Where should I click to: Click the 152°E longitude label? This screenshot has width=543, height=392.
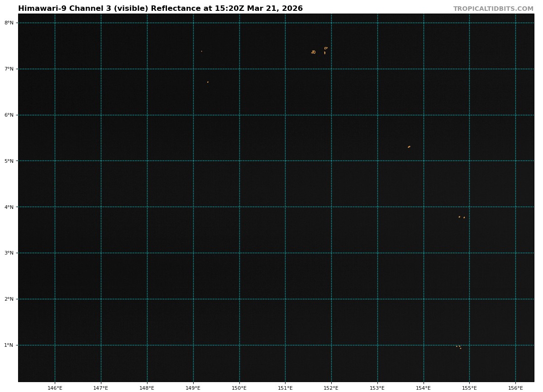(x=331, y=387)
